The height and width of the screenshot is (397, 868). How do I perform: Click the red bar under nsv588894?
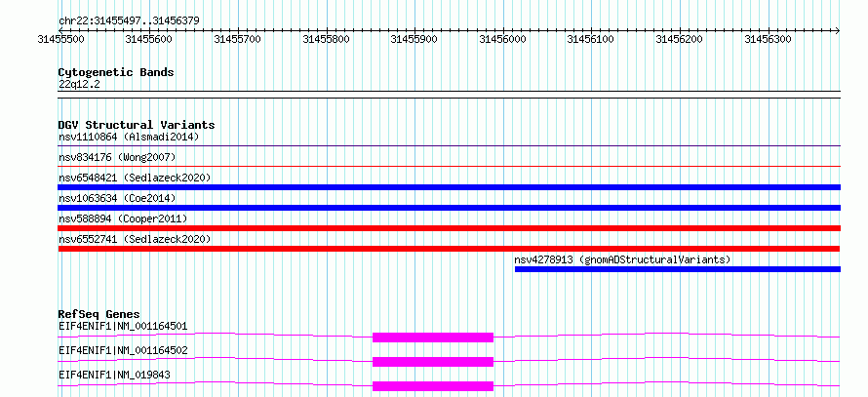click(x=449, y=228)
